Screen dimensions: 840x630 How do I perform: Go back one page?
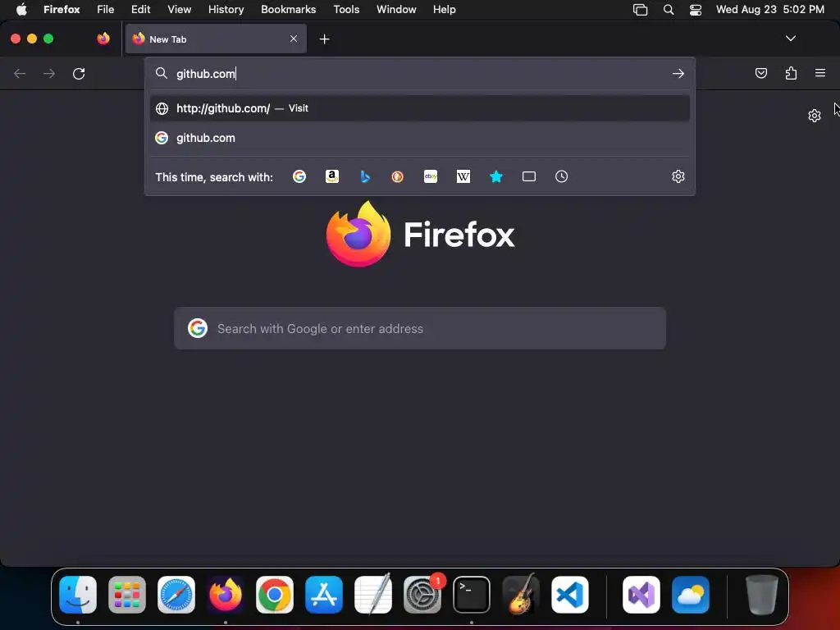(20, 73)
